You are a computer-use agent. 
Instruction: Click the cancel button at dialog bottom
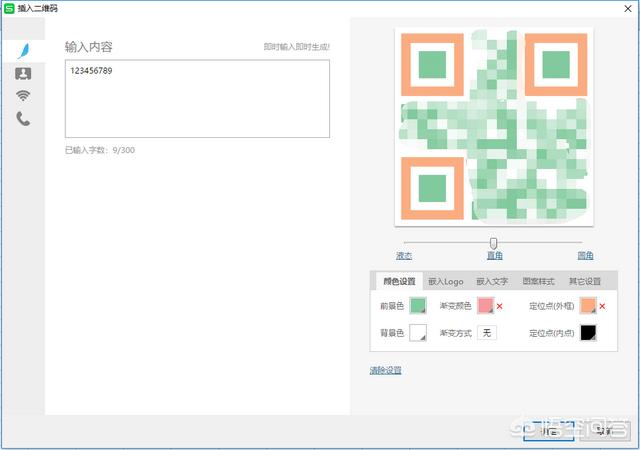click(x=604, y=432)
